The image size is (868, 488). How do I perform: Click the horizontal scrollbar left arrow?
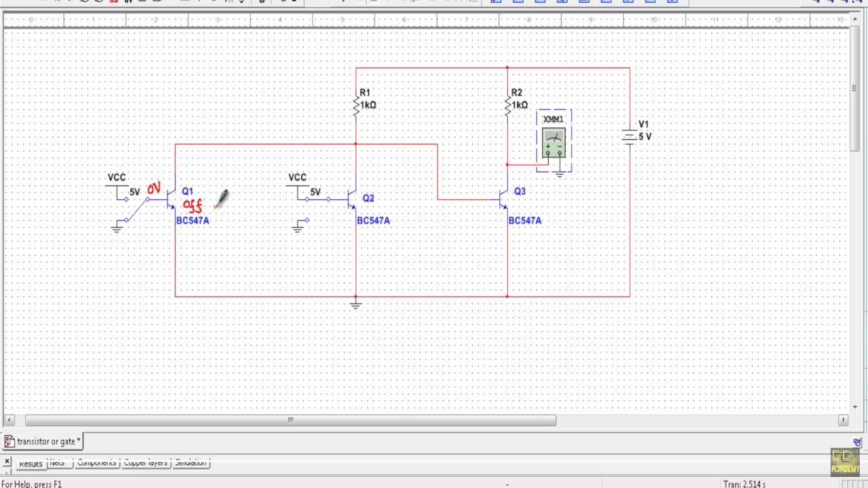tap(9, 420)
